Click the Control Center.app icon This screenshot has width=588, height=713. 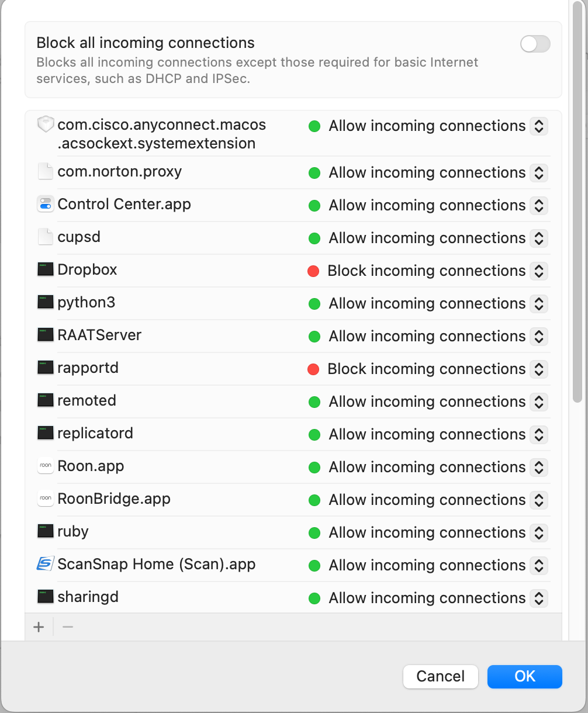tap(45, 205)
